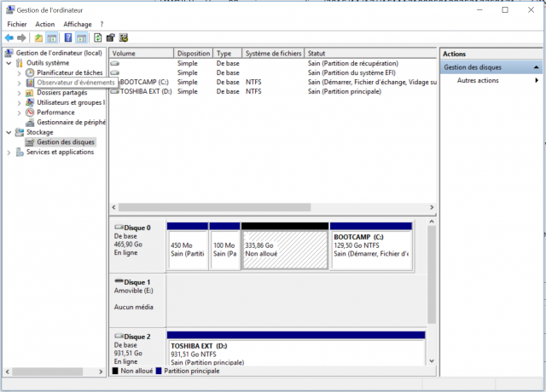Click the Disque 0 disk label icon
546x392 pixels.
click(118, 228)
